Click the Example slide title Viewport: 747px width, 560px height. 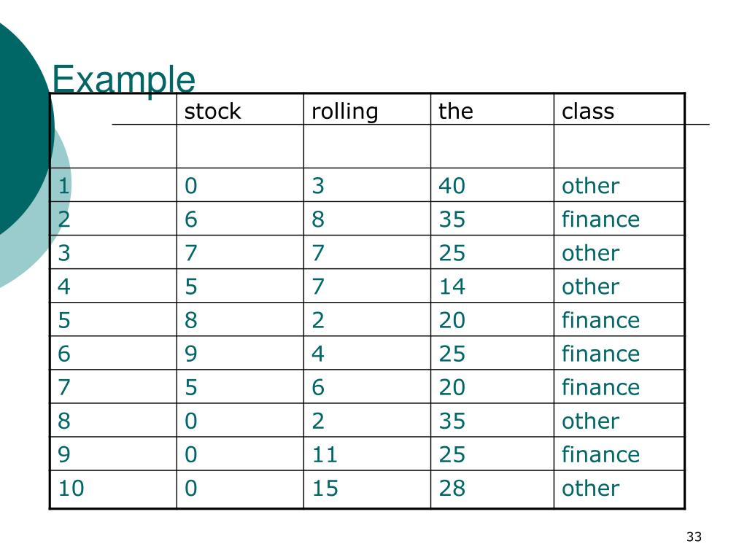[x=123, y=79]
